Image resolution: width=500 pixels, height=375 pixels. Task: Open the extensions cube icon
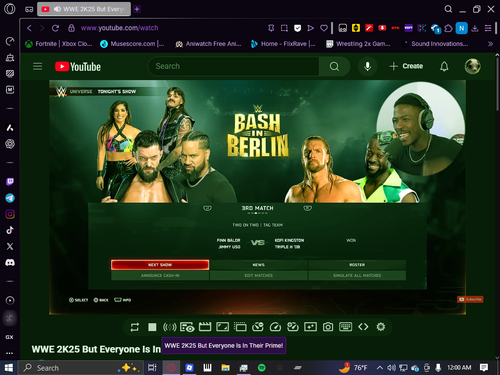(448, 28)
